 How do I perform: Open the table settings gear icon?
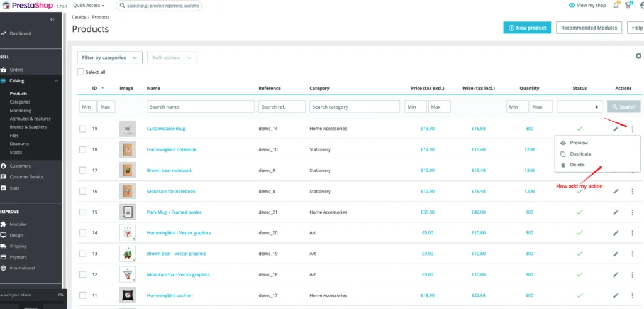(638, 56)
